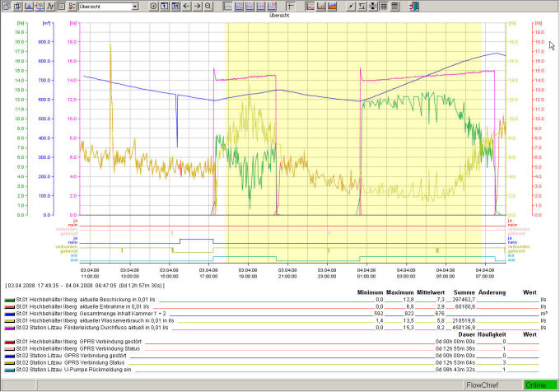Toggle the data point marker line icon
The image size is (560, 392).
coord(351,6)
